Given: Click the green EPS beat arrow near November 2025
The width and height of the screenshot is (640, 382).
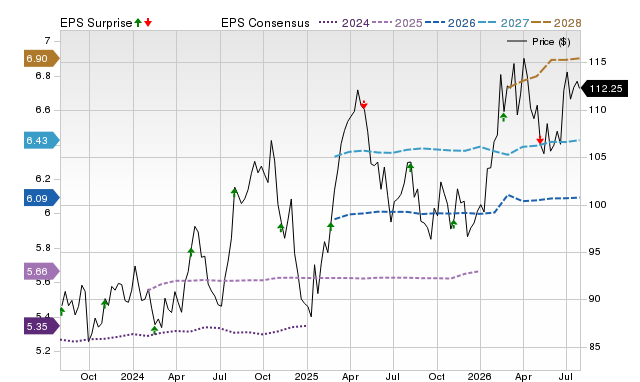Looking at the screenshot, I should tap(453, 224).
